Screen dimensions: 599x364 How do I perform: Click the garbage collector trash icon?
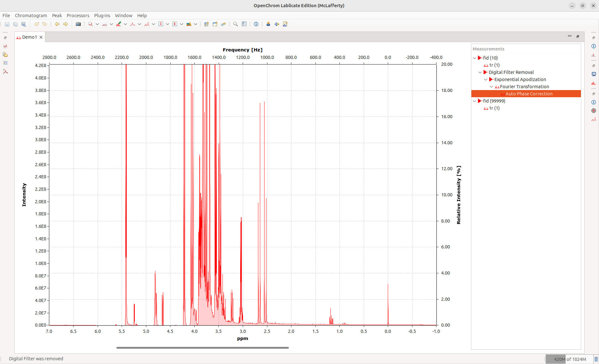point(596,359)
